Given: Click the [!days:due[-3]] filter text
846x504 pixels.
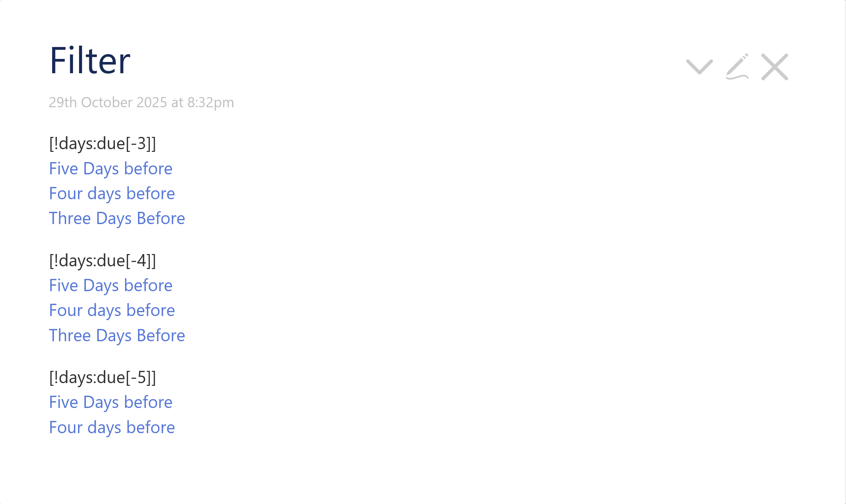Looking at the screenshot, I should (103, 143).
